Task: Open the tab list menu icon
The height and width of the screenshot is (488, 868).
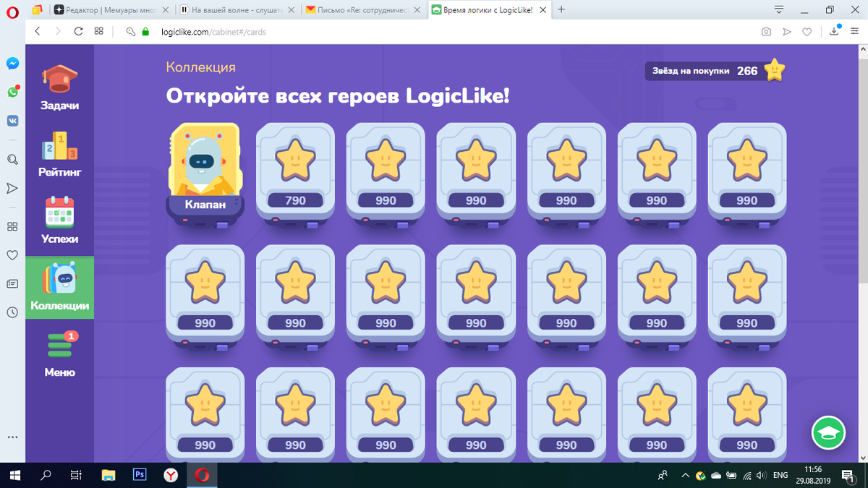Action: pyautogui.click(x=779, y=9)
